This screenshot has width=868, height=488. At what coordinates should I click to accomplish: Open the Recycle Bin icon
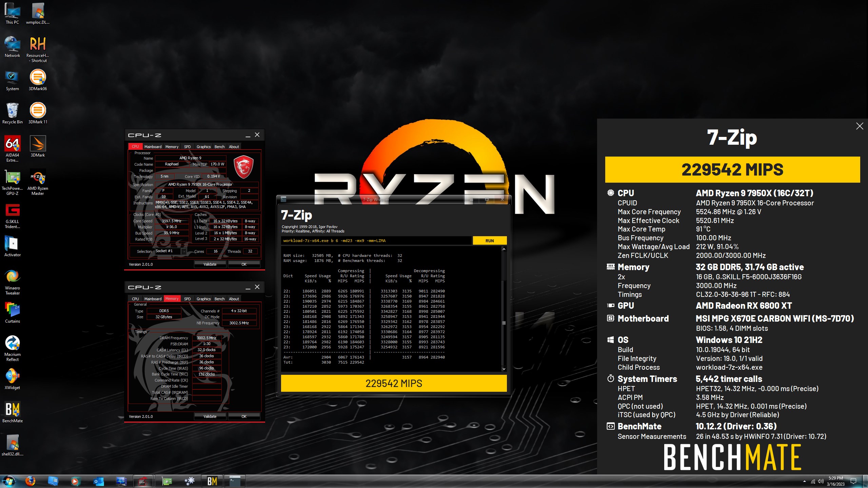12,113
